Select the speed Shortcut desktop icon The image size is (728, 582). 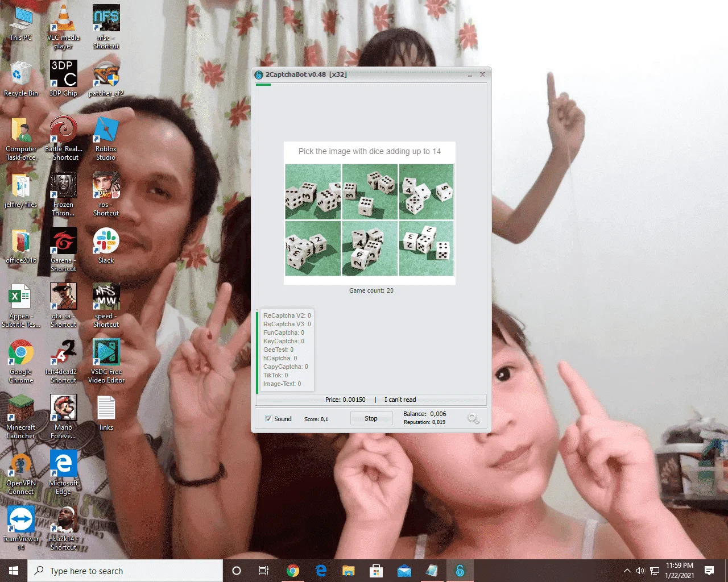pyautogui.click(x=106, y=306)
